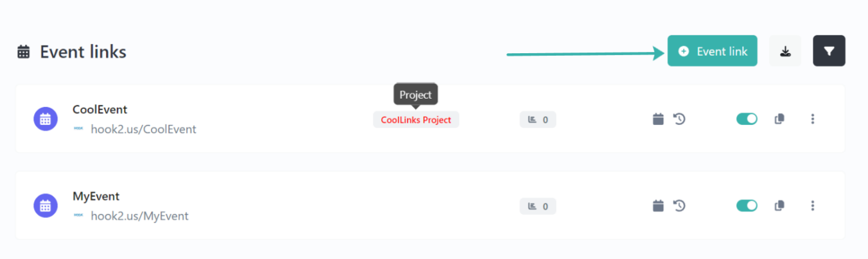
Task: View MyEvent history clock icon
Action: coord(679,206)
